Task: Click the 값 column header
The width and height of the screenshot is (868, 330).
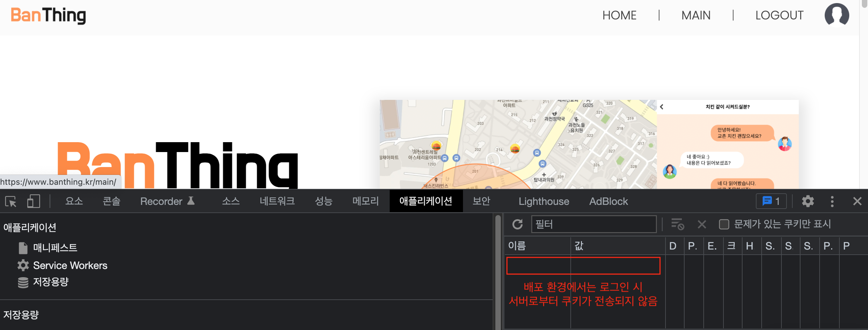Action: pyautogui.click(x=618, y=246)
